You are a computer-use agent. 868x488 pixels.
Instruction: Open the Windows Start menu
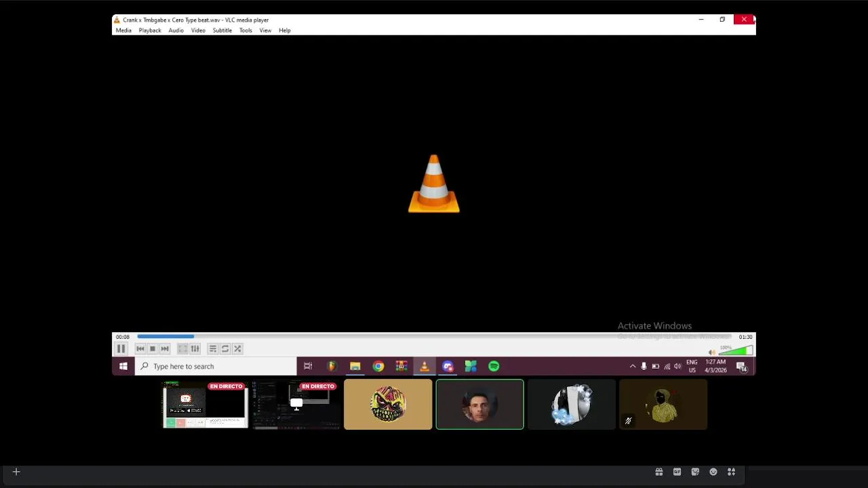(x=123, y=367)
